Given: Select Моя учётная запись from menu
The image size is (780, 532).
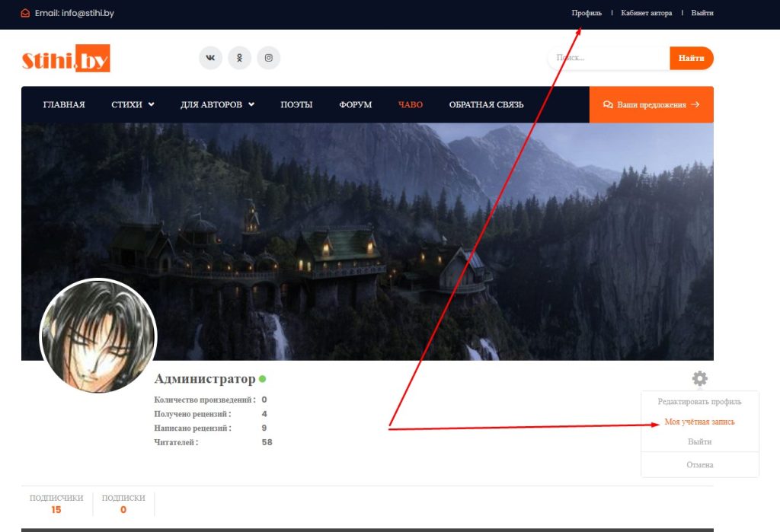Looking at the screenshot, I should pos(699,422).
